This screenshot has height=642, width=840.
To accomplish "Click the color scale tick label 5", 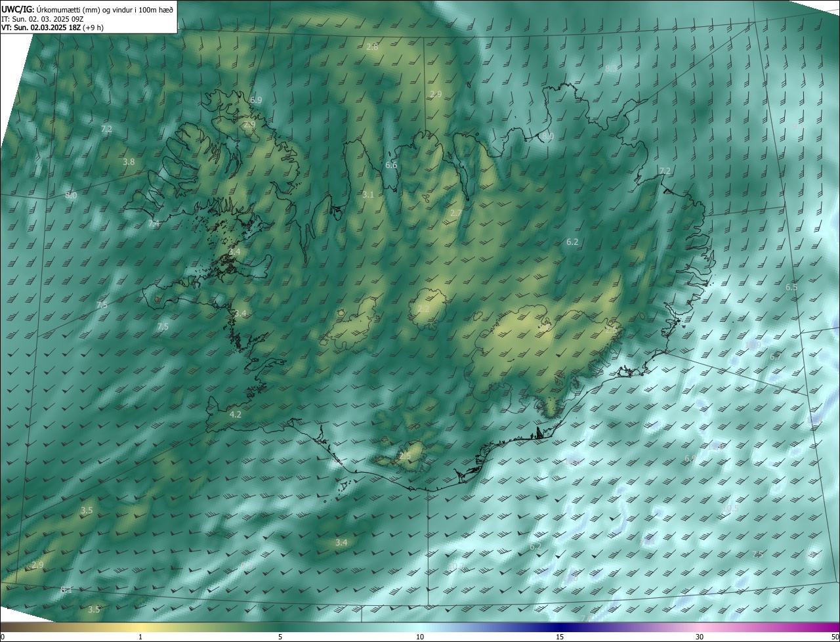I will 280,637.
